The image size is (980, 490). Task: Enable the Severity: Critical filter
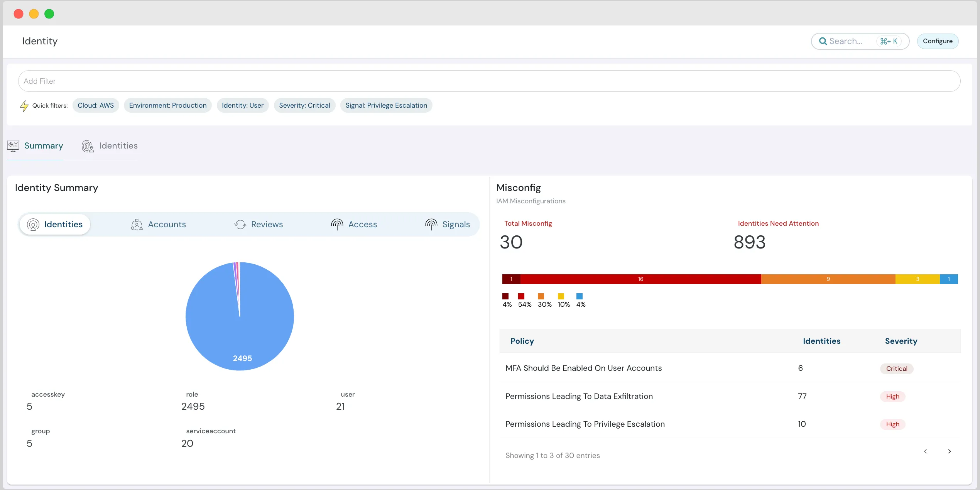(x=304, y=105)
